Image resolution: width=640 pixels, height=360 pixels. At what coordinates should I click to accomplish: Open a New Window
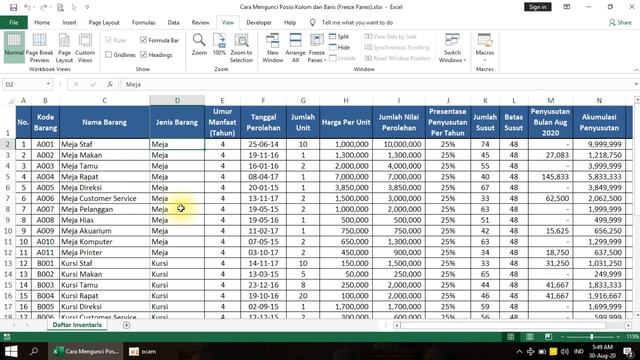pos(273,48)
